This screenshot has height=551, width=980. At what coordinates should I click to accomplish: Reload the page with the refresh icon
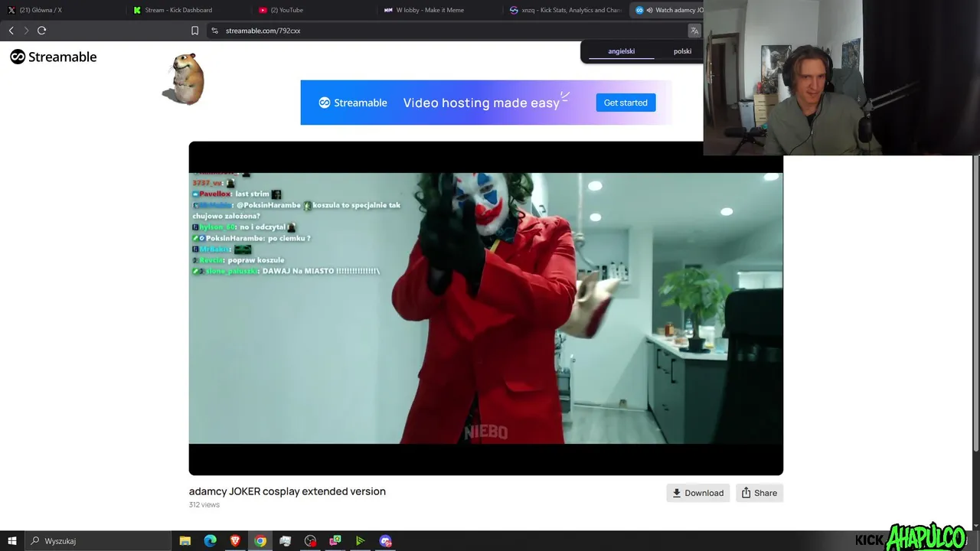pos(41,31)
